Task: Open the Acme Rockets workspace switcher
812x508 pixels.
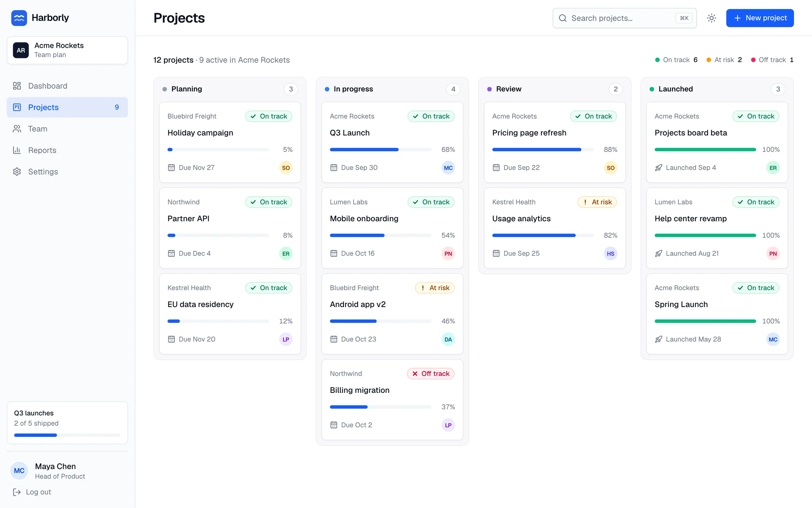Action: tap(67, 50)
